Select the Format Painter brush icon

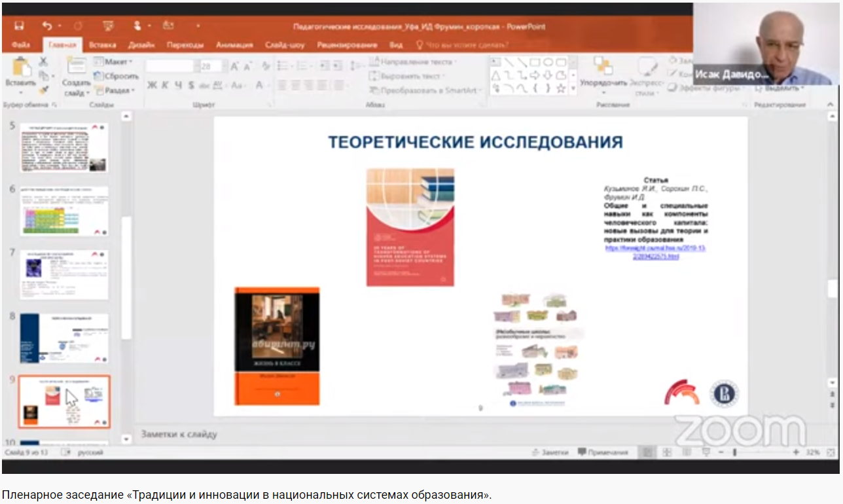tap(44, 90)
